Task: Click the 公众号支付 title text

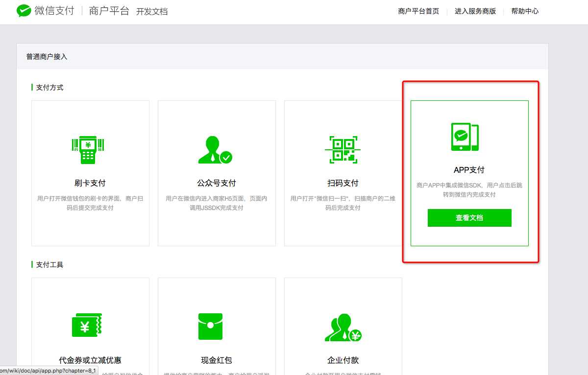Action: (x=217, y=183)
